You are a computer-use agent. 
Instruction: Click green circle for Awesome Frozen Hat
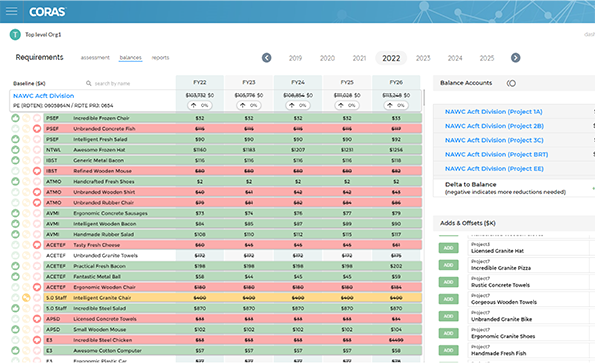15,150
